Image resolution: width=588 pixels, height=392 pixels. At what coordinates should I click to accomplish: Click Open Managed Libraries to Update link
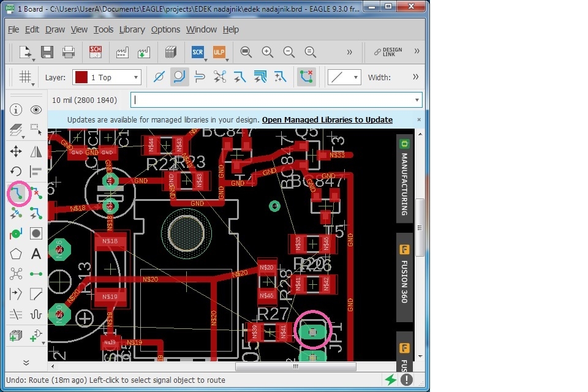point(327,120)
